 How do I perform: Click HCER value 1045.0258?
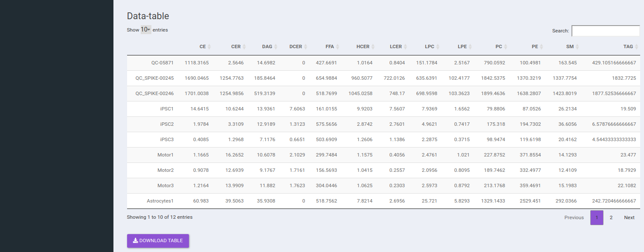[x=360, y=93]
